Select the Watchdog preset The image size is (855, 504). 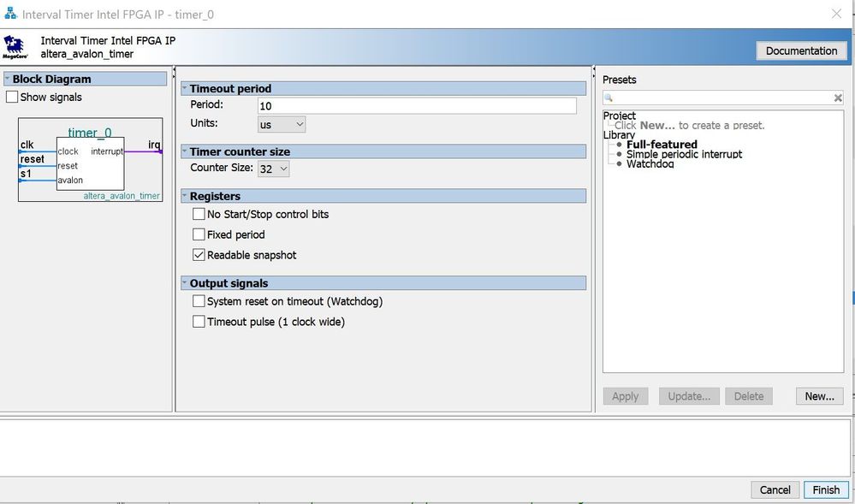[x=650, y=163]
